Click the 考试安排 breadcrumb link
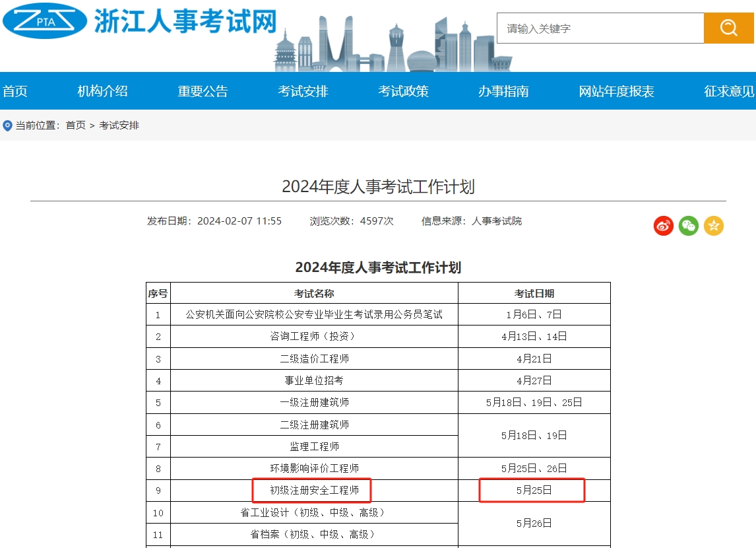Viewport: 756px width, 548px height. tap(119, 125)
